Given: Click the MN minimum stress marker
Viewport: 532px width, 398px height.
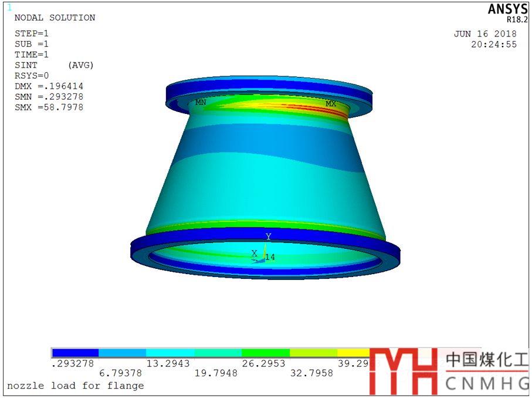Looking at the screenshot, I should (x=201, y=102).
